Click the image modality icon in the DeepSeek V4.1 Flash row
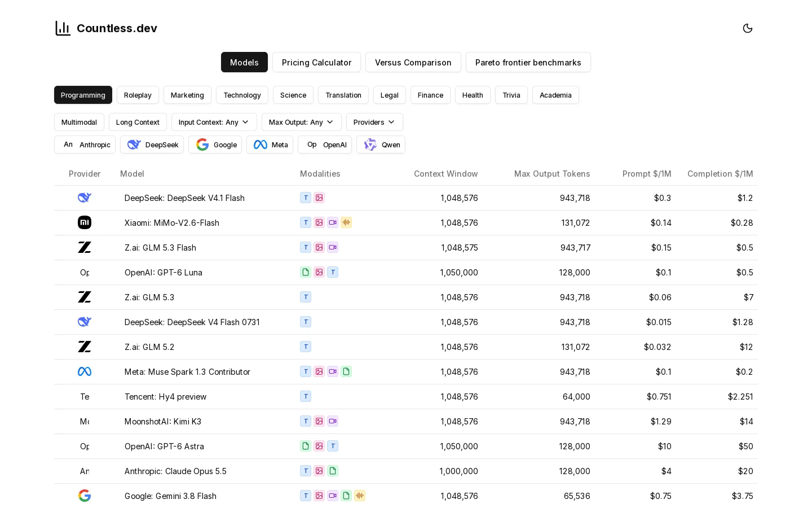Image resolution: width=812 pixels, height=508 pixels. click(x=319, y=198)
